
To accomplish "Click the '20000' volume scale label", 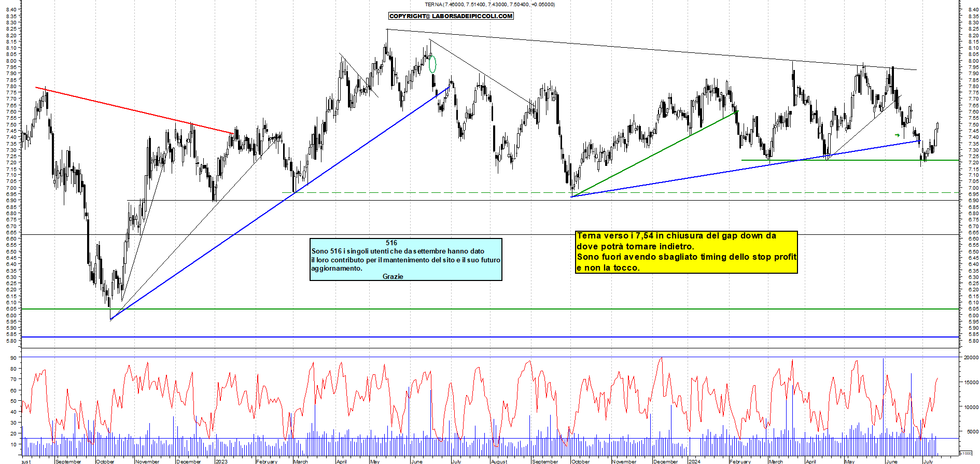I will click(x=971, y=358).
